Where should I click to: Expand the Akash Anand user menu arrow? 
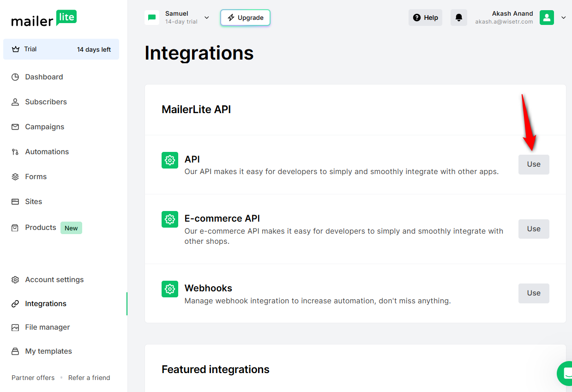[x=563, y=18]
